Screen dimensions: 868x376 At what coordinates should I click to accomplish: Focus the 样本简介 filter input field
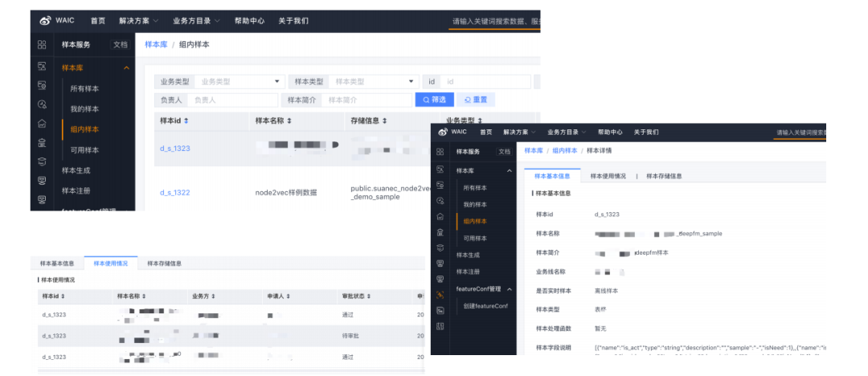point(366,100)
